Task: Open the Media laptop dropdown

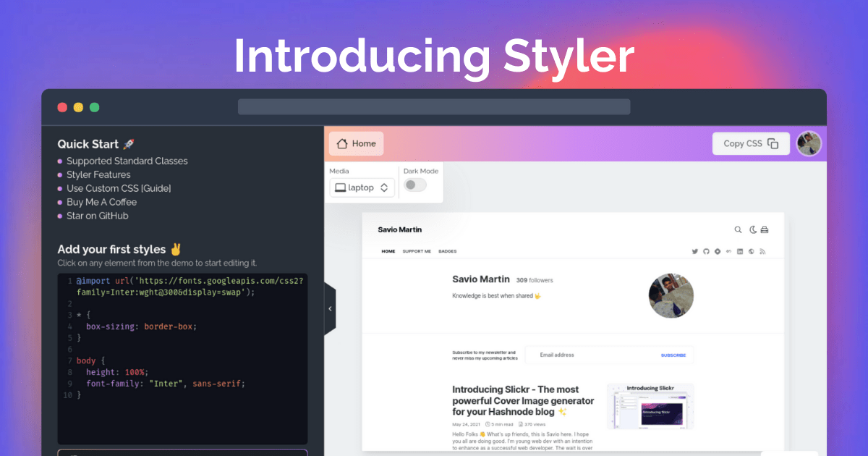Action: [362, 187]
